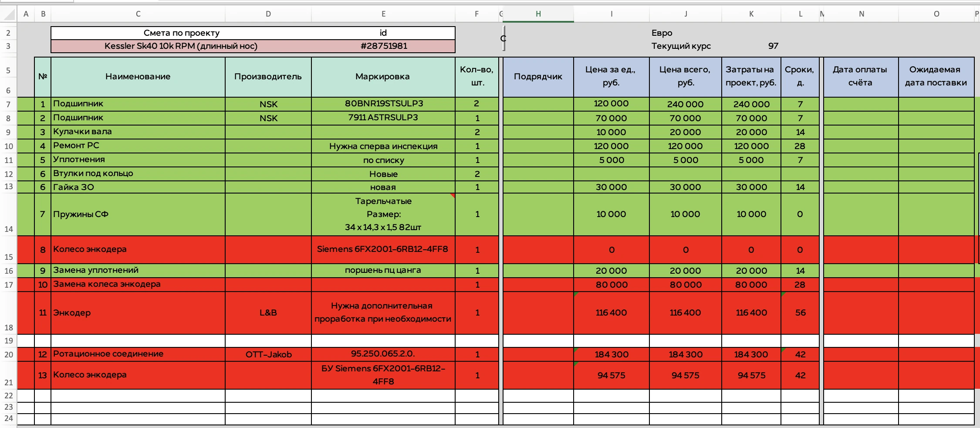Select row 7 header

(x=8, y=104)
